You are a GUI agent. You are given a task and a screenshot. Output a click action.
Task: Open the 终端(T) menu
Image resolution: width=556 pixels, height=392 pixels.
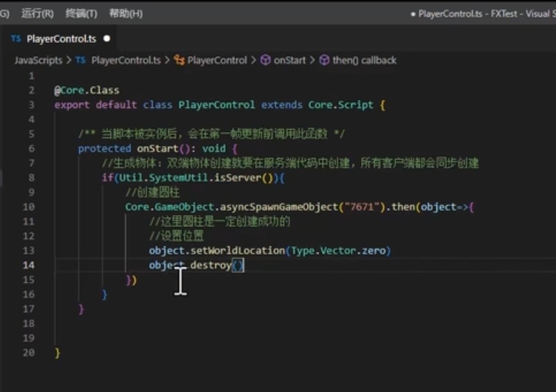coord(81,14)
